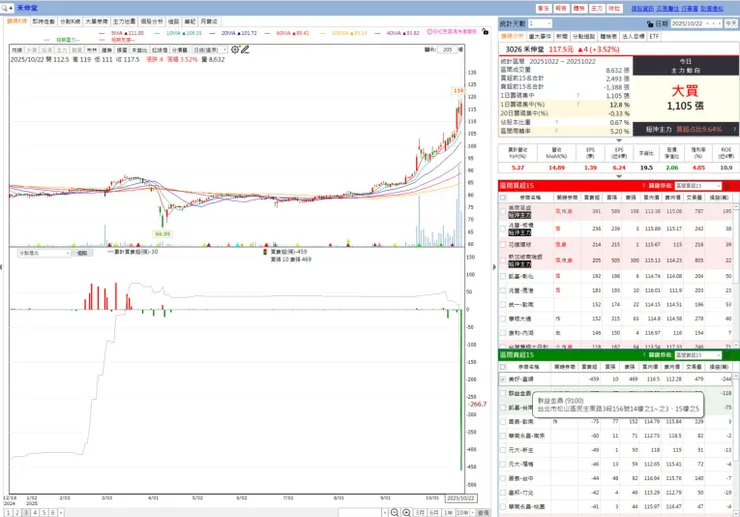
Task: Select the 3月 range button
Action: tap(420, 512)
